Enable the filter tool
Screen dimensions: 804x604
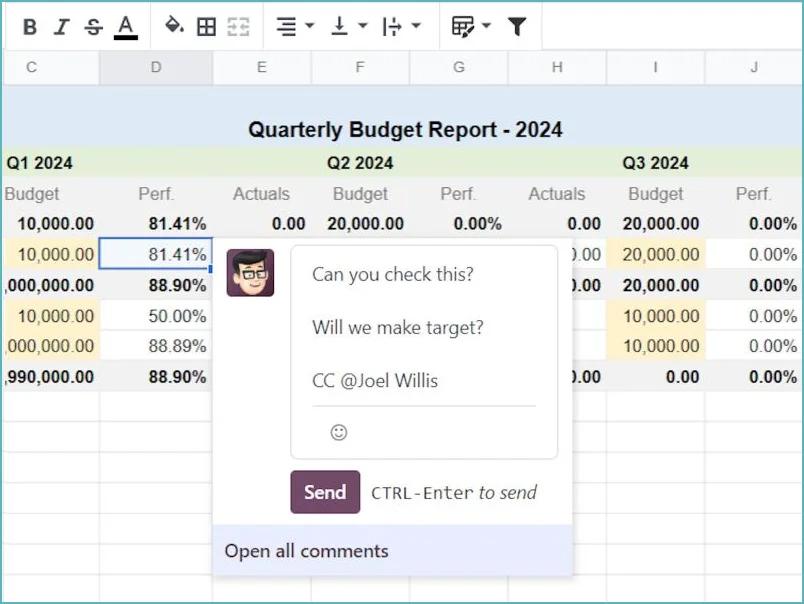[517, 26]
